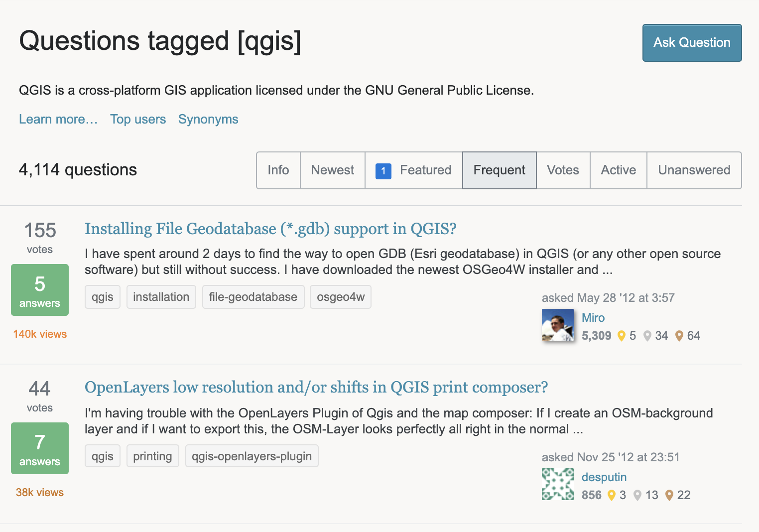The height and width of the screenshot is (532, 759).
Task: Switch to the Info tab
Action: 278,170
